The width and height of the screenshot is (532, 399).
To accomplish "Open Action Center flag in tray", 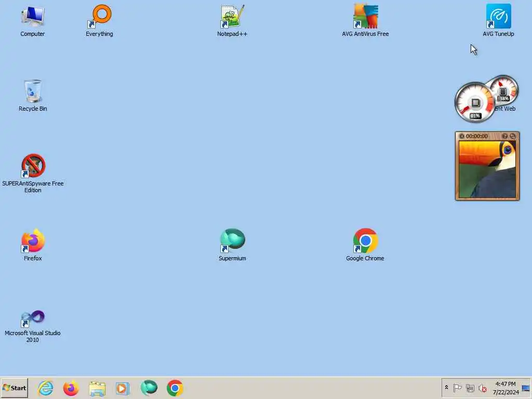I will coord(457,388).
